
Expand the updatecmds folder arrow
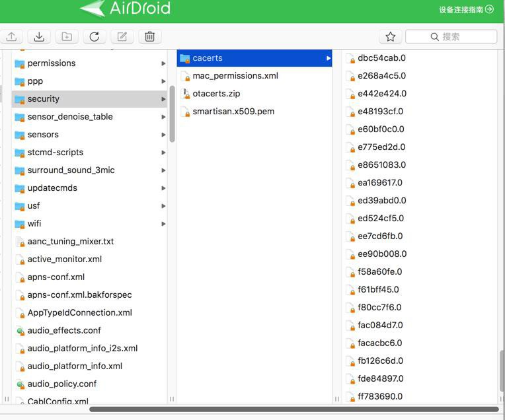164,188
